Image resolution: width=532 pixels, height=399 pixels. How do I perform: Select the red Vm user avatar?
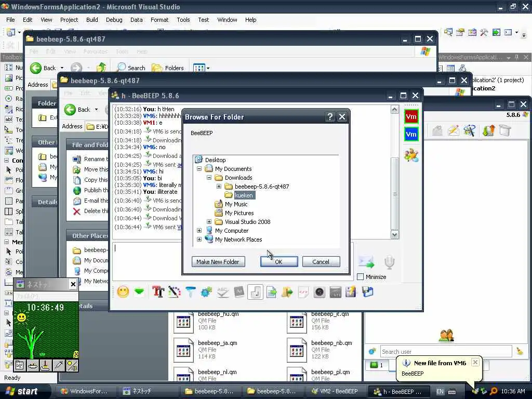point(411,117)
